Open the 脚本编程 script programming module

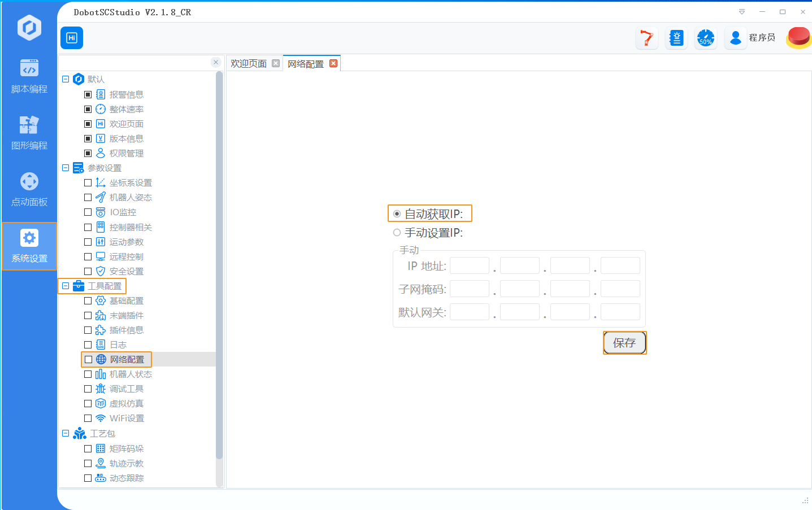pyautogui.click(x=29, y=77)
